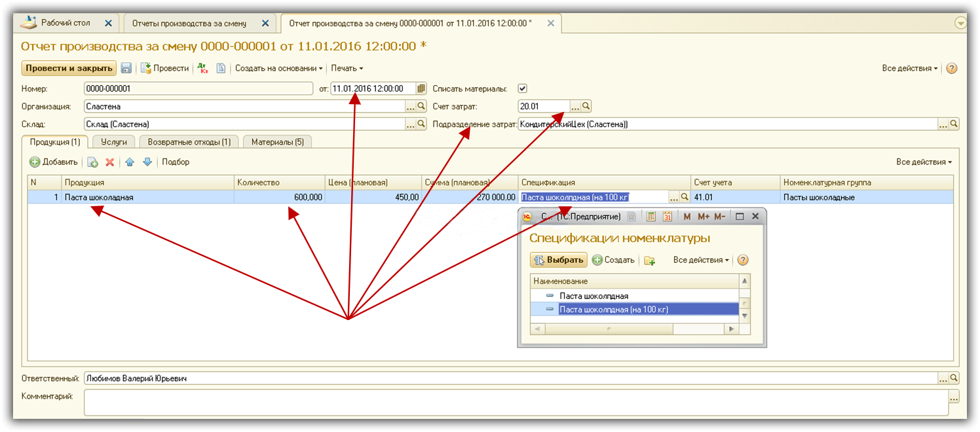The height and width of the screenshot is (432, 980).
Task: Click the popup's question mark help icon
Action: pyautogui.click(x=742, y=260)
